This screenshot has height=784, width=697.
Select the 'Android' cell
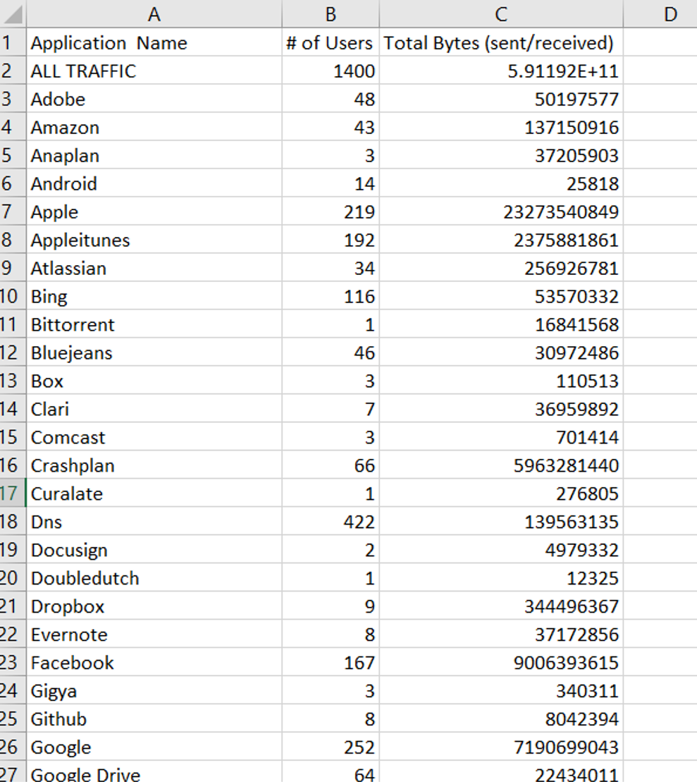(x=154, y=183)
